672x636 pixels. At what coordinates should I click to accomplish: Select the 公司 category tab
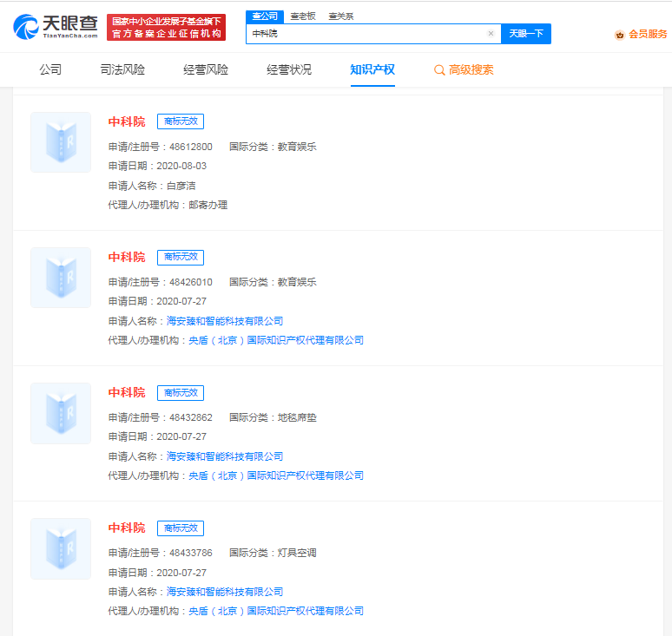[x=50, y=69]
